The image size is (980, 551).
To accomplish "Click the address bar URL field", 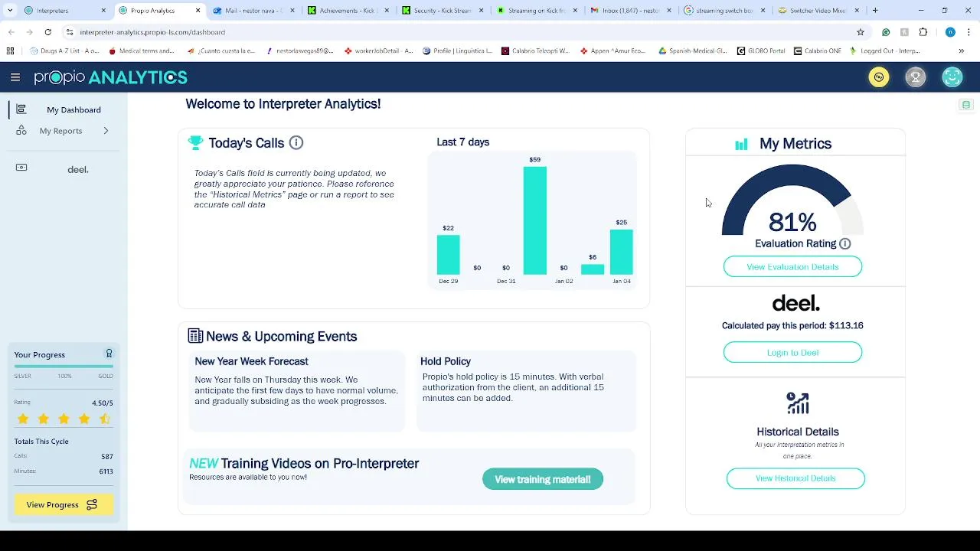I will (x=459, y=32).
